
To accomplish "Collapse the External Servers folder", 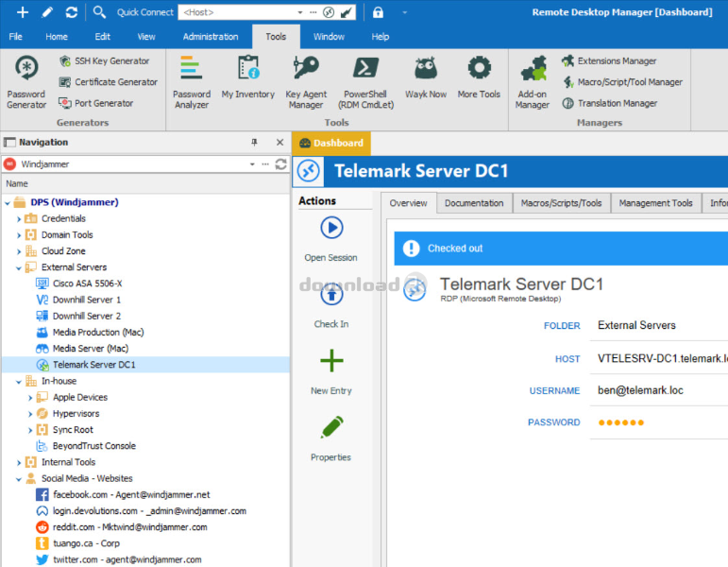I will coord(19,267).
